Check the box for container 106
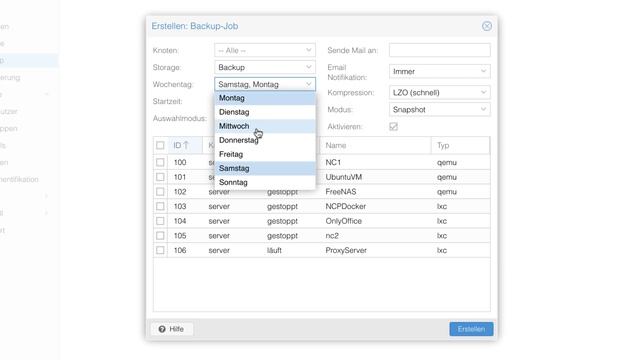The image size is (640, 360). click(x=160, y=250)
